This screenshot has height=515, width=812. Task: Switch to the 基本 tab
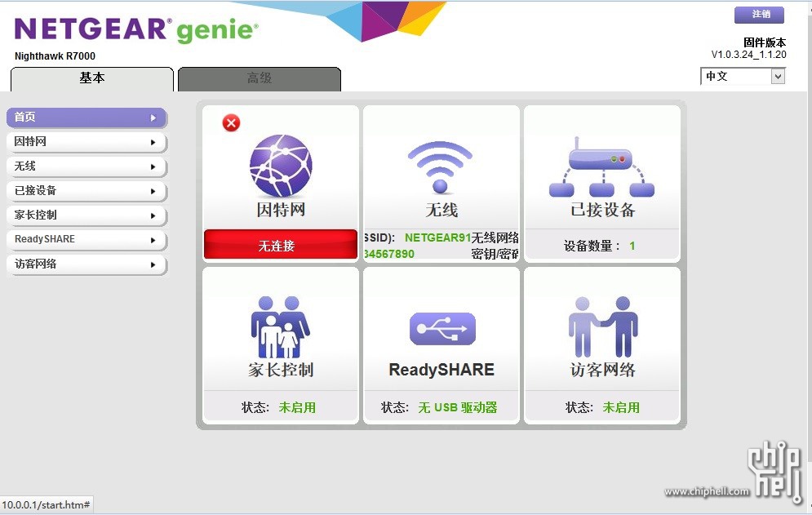click(92, 78)
